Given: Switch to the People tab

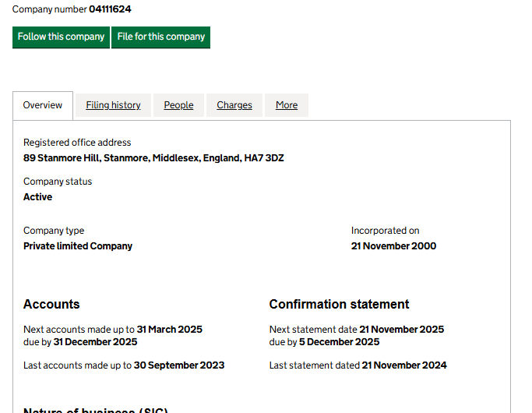Looking at the screenshot, I should pyautogui.click(x=178, y=105).
